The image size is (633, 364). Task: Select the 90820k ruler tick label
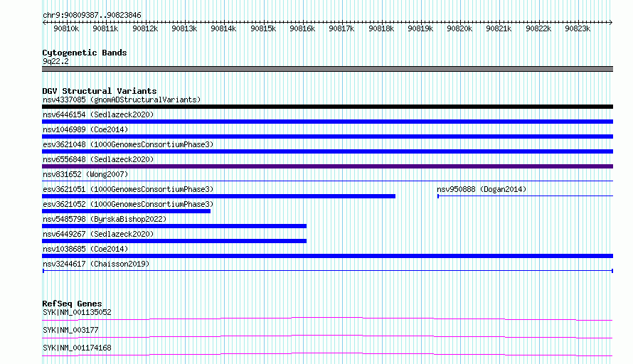pyautogui.click(x=459, y=28)
